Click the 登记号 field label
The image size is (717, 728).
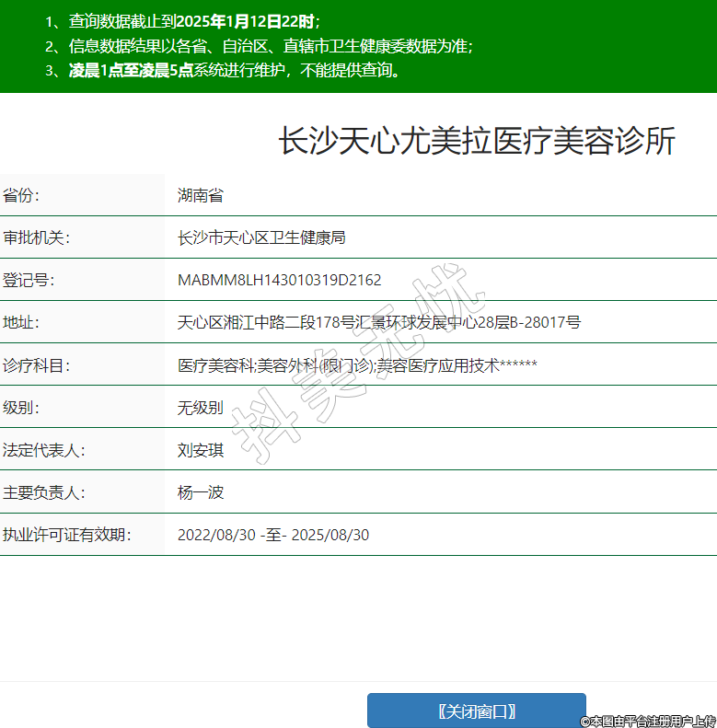[29, 280]
